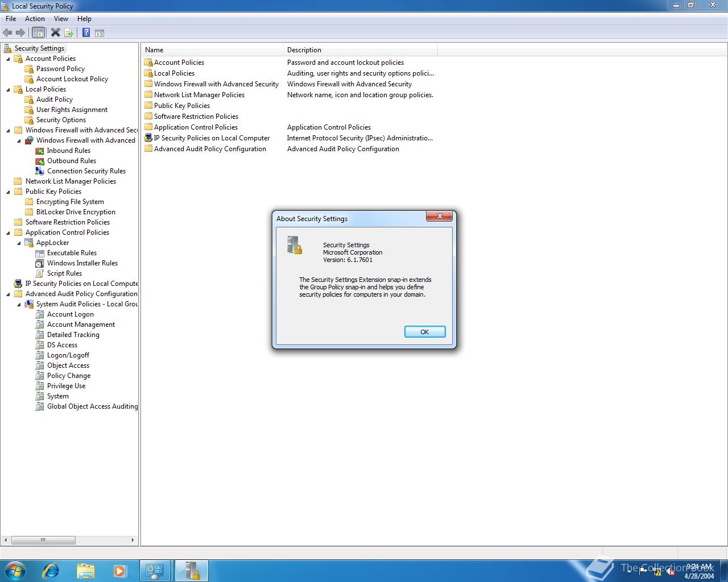
Task: Open Windows Media Player from the taskbar
Action: (119, 571)
